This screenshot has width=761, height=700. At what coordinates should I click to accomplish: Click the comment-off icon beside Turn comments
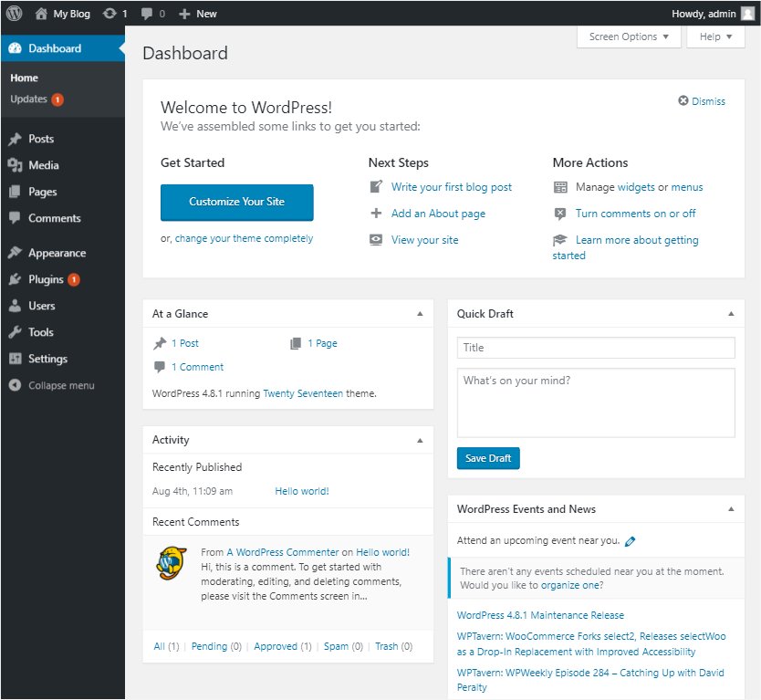pos(560,214)
